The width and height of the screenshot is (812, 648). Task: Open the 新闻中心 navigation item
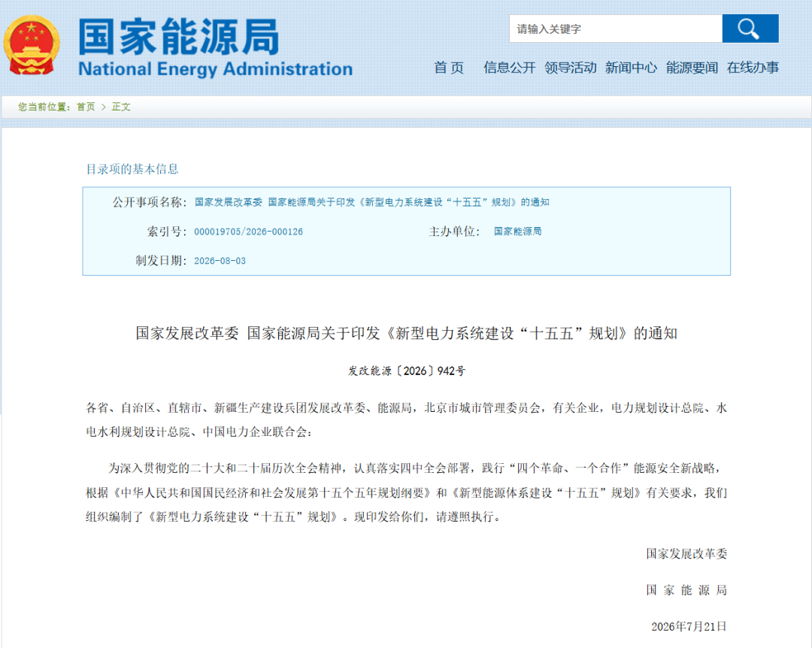(631, 68)
